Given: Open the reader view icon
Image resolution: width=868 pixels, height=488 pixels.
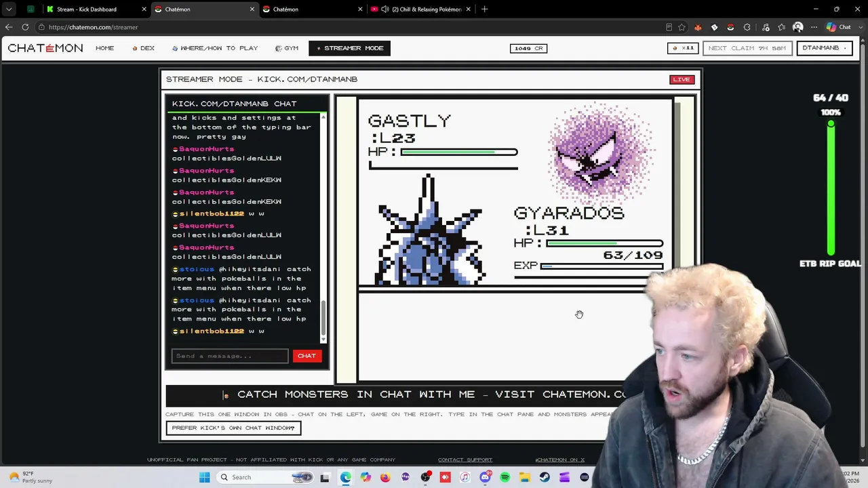Looking at the screenshot, I should click(669, 27).
